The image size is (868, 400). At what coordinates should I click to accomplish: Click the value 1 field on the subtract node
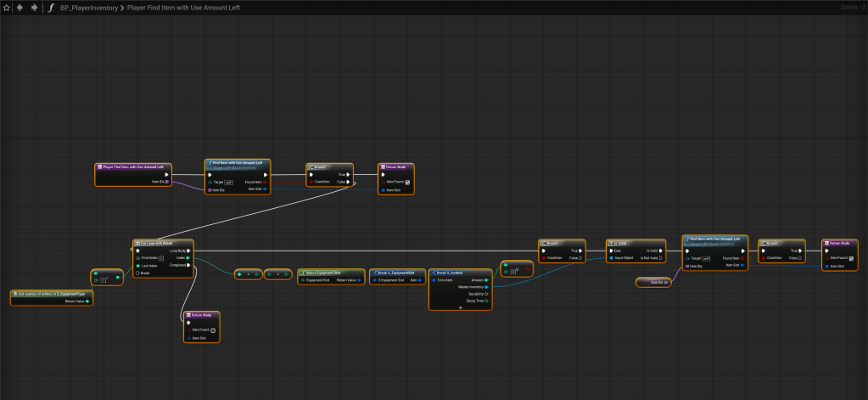point(103,281)
